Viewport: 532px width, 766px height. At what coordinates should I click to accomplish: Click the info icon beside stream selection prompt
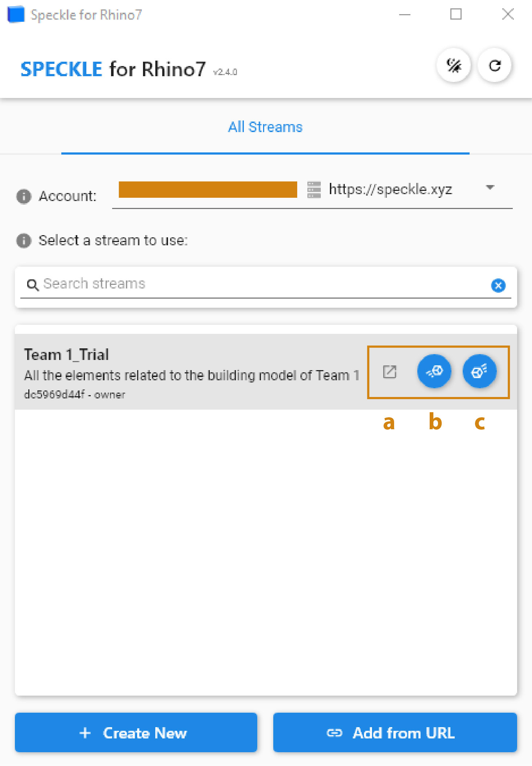click(x=23, y=240)
